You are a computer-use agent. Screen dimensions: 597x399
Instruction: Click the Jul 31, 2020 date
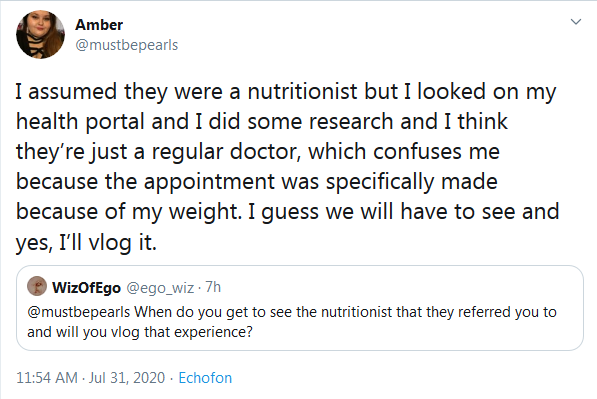coord(127,378)
